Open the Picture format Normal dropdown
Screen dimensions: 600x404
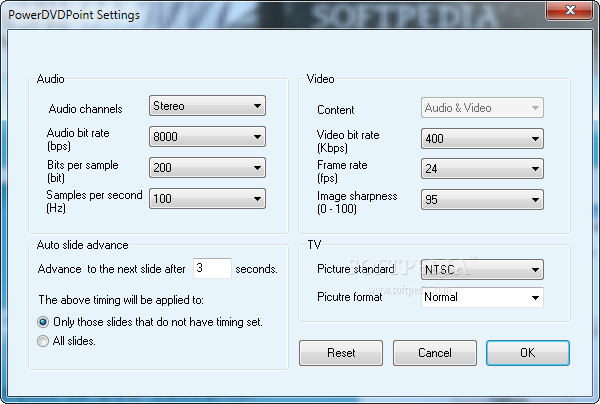click(482, 297)
